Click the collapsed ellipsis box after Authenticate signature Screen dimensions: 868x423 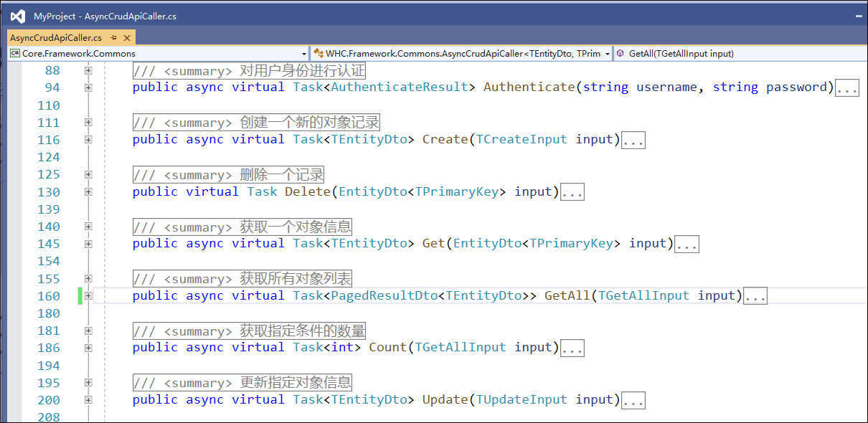[847, 88]
